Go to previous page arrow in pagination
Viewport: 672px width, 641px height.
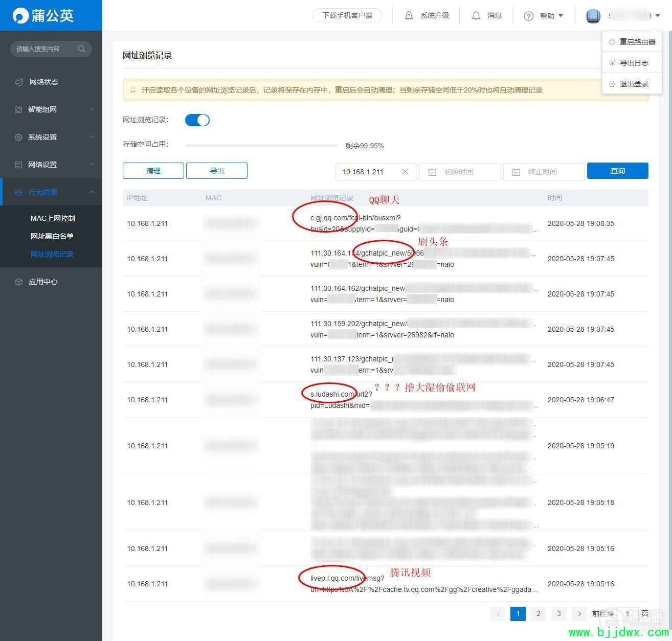point(497,614)
